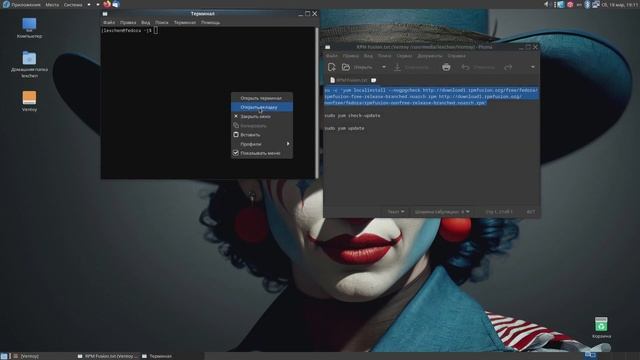Expand the Профили submenu arrow
640x360 pixels.
pyautogui.click(x=288, y=144)
